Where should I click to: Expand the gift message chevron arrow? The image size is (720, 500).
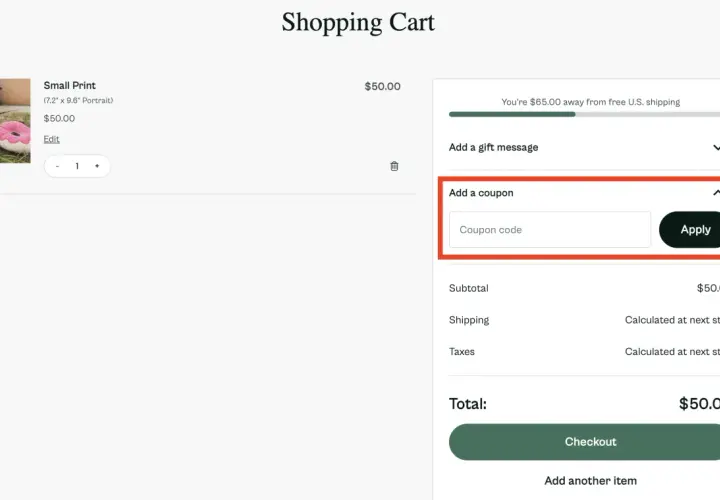(716, 147)
